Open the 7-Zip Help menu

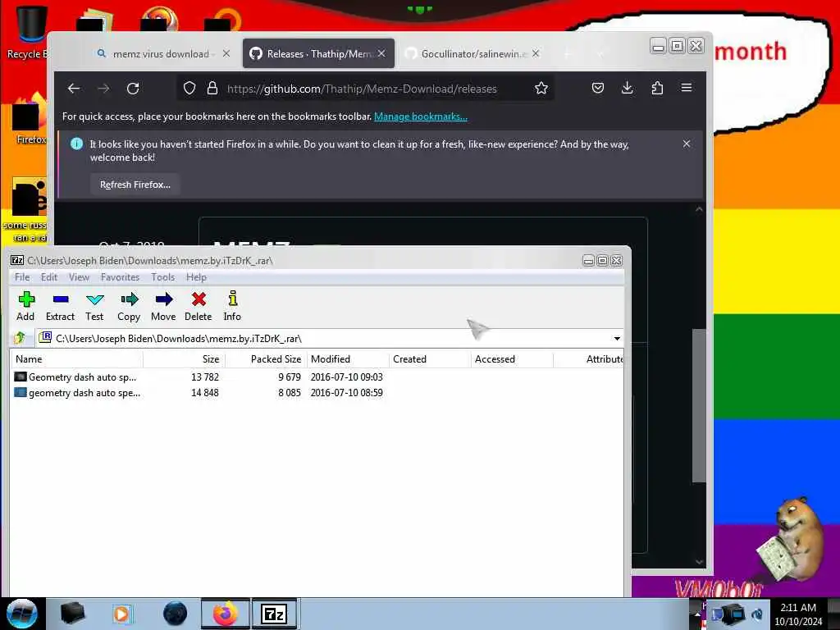(196, 277)
